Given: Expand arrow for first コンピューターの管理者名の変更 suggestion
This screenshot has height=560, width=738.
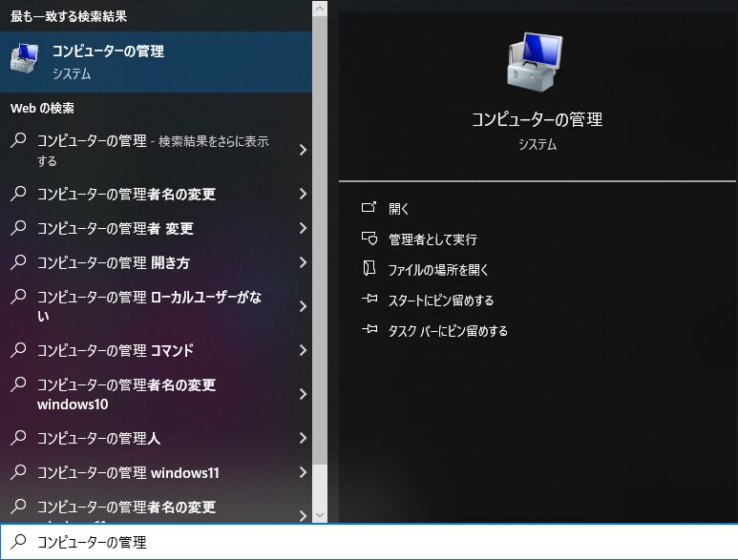Looking at the screenshot, I should (303, 194).
